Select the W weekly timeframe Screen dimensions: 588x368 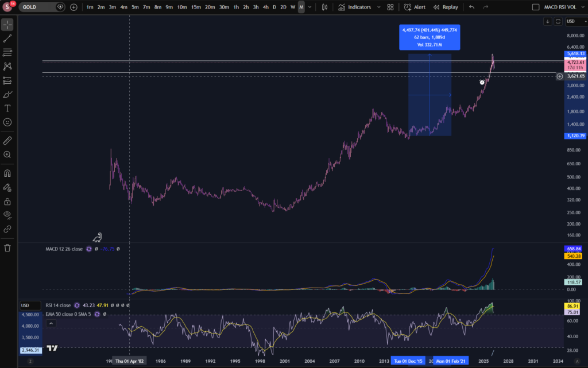(x=293, y=7)
